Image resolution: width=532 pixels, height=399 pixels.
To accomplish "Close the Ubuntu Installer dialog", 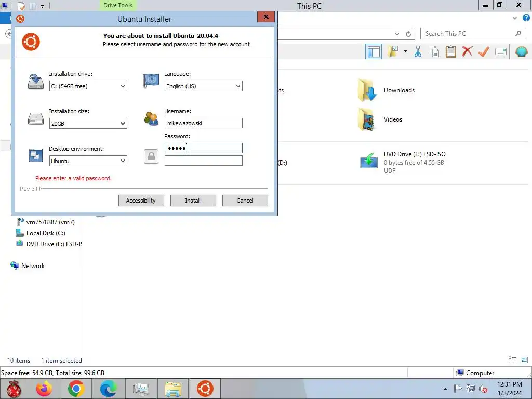I will click(x=266, y=17).
